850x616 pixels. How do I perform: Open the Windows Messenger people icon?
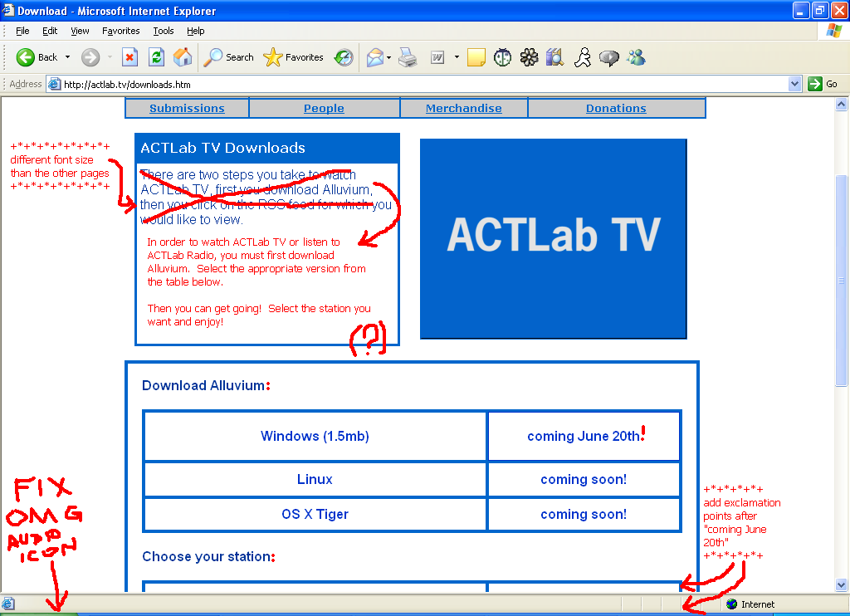coord(637,57)
